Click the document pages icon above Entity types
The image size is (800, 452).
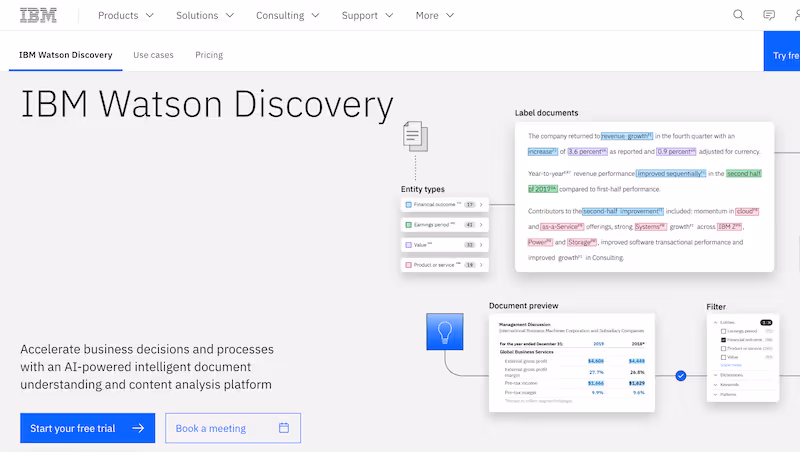415,136
